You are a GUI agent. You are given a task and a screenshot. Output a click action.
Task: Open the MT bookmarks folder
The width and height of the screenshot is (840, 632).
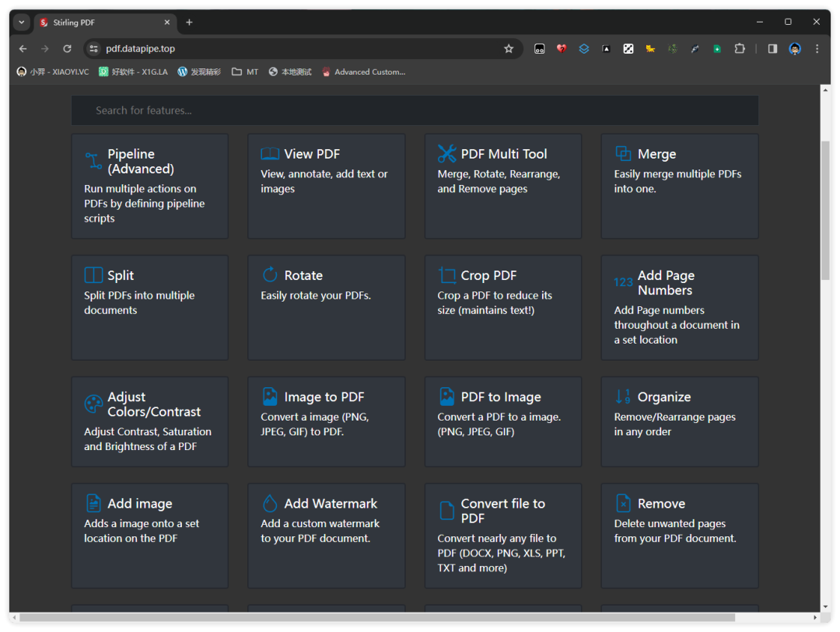click(x=245, y=72)
